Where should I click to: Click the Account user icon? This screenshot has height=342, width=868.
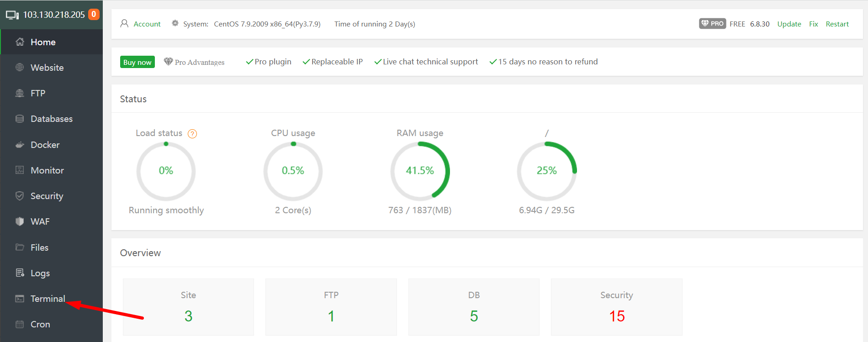tap(124, 23)
